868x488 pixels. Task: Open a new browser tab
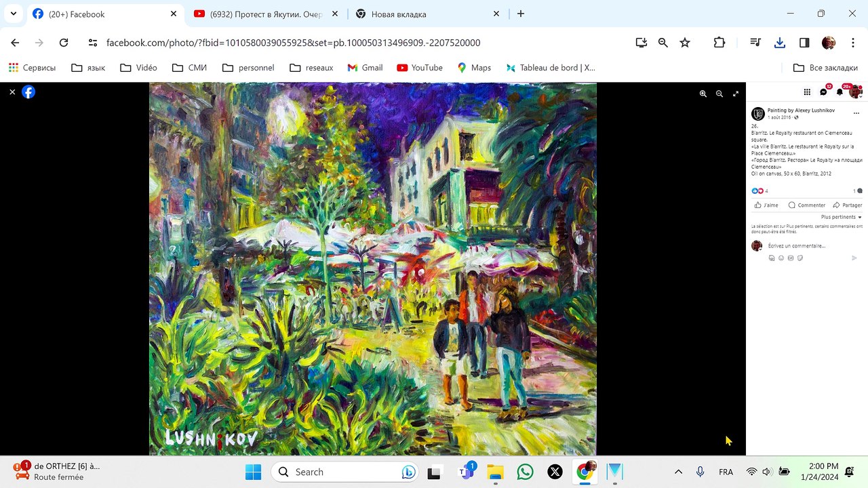coord(521,14)
